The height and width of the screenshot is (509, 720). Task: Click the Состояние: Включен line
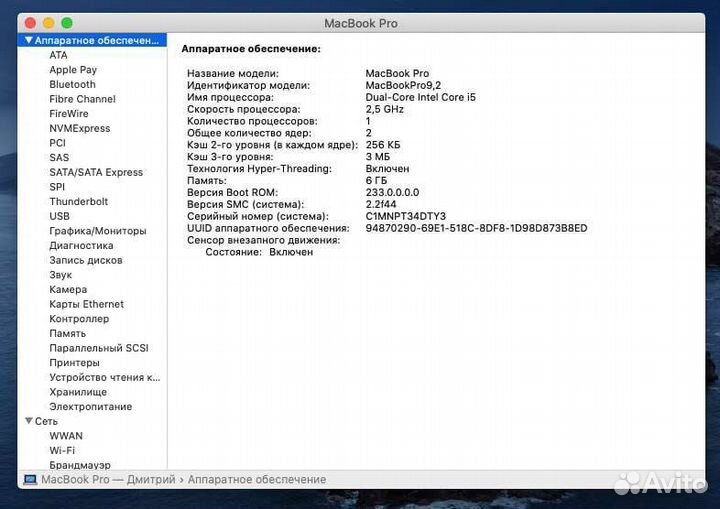pyautogui.click(x=259, y=253)
